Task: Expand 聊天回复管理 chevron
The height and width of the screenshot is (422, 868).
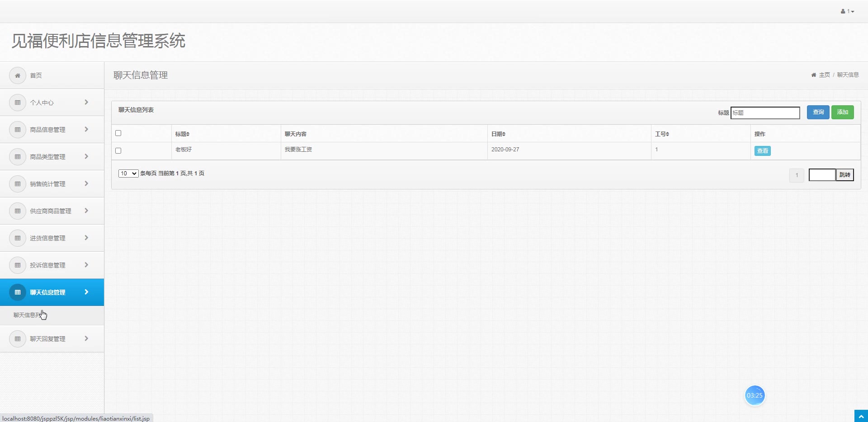Action: click(x=86, y=339)
